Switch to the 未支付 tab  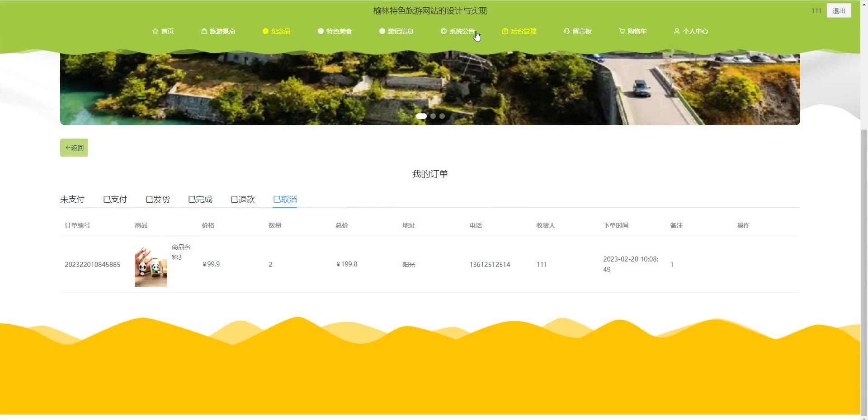point(72,200)
